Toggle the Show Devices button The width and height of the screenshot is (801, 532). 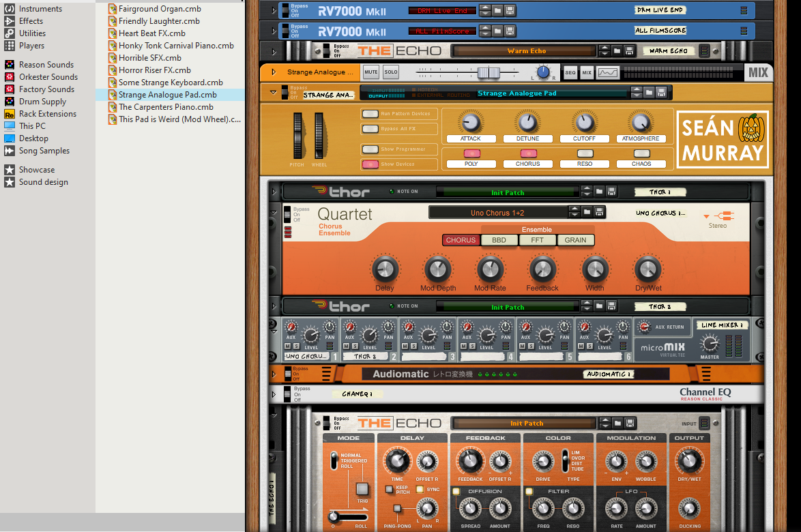pos(370,164)
